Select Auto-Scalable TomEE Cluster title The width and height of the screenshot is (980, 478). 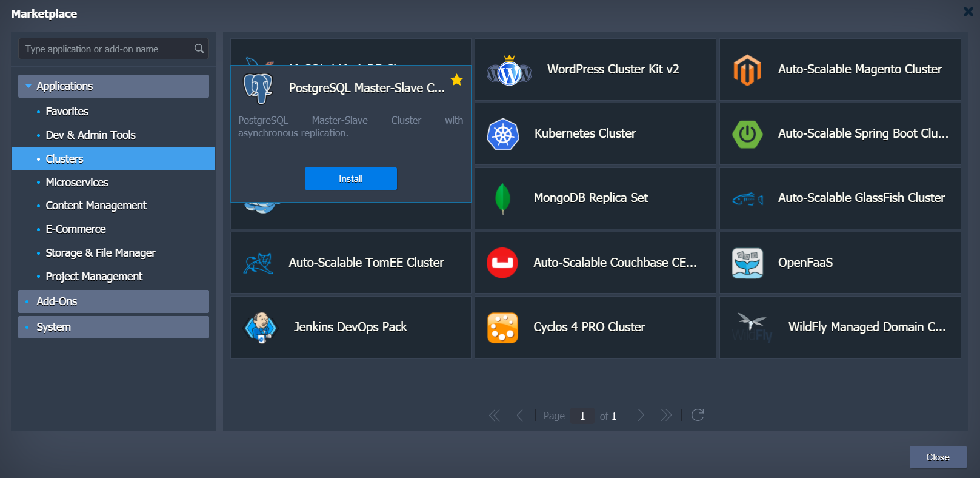tap(366, 263)
